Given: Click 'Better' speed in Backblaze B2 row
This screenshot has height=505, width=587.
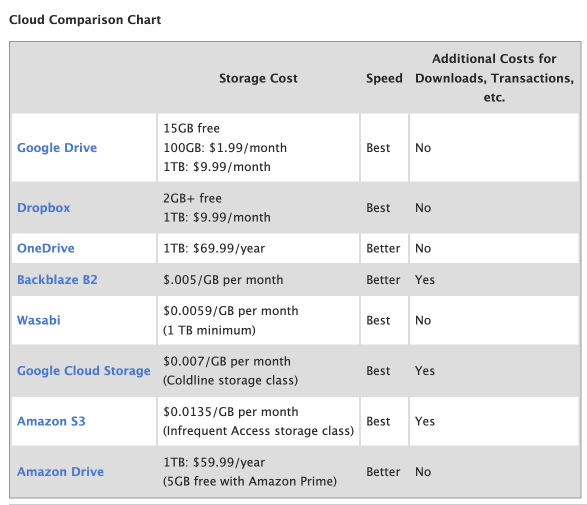Looking at the screenshot, I should 383,279.
